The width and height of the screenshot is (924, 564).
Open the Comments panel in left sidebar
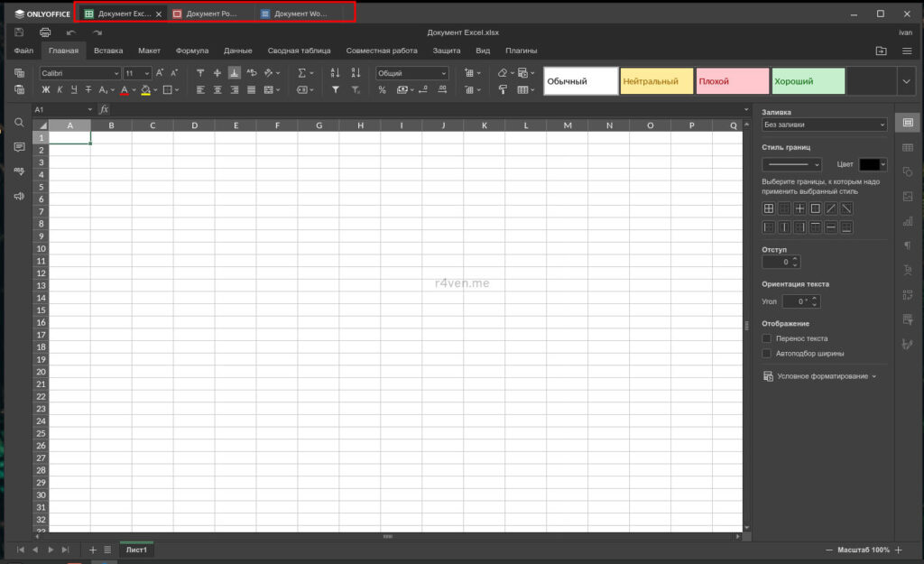point(19,146)
